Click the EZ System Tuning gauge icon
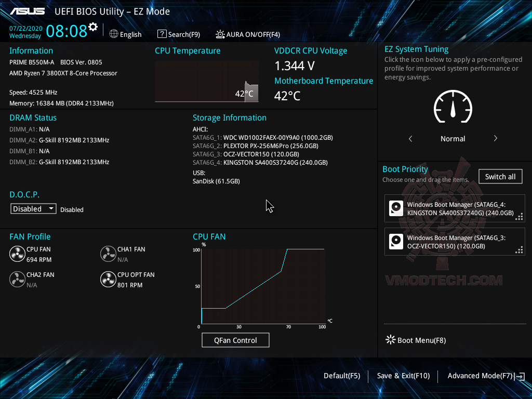This screenshot has width=532, height=399. (x=453, y=107)
